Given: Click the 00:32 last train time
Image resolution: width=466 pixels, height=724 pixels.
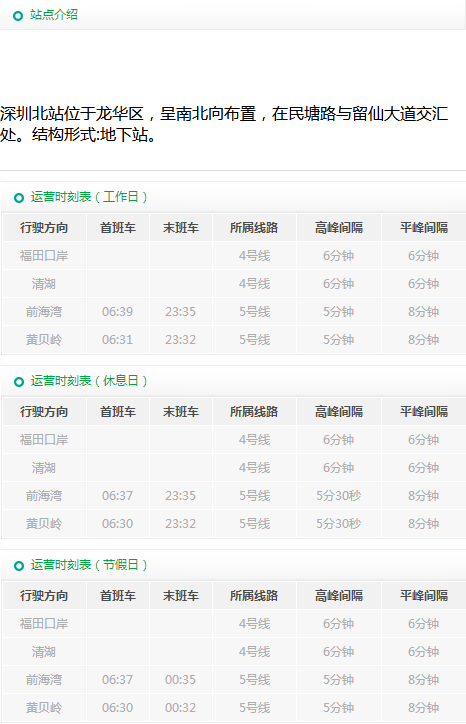Looking at the screenshot, I should 181,708.
